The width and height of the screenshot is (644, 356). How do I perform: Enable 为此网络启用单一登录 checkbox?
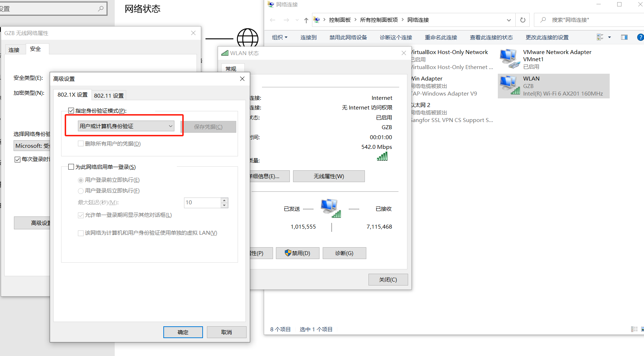click(x=71, y=167)
